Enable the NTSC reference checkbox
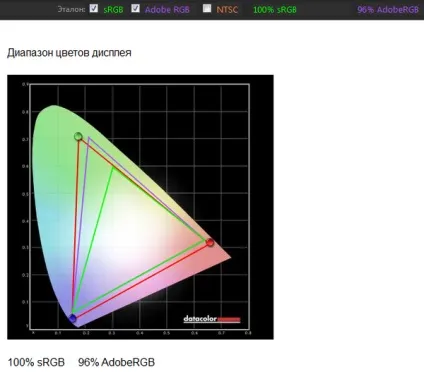 (207, 8)
